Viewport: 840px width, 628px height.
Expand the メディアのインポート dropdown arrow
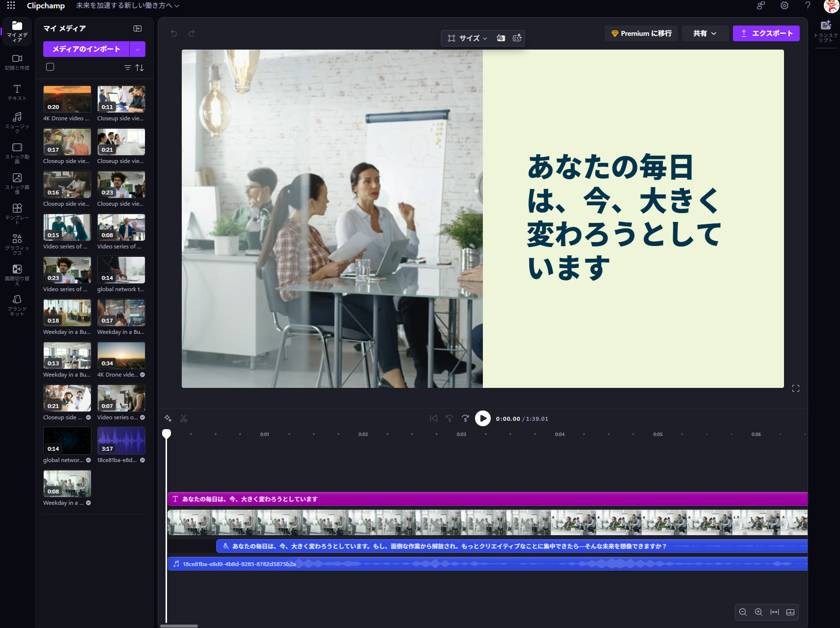click(x=138, y=49)
